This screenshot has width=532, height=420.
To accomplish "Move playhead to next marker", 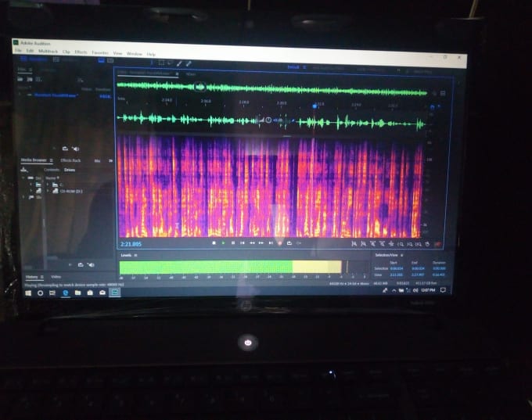I will (x=271, y=243).
